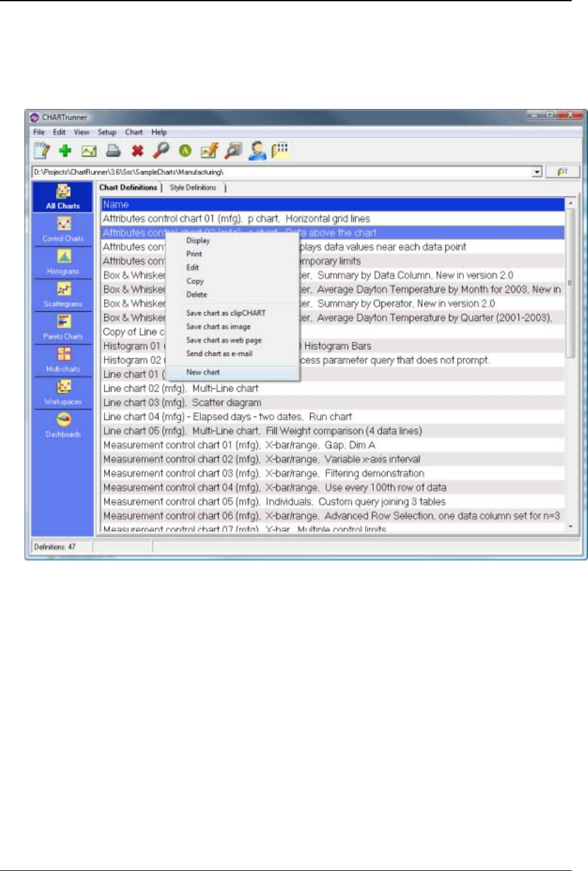Choose Send chart as e-mail

pos(219,354)
